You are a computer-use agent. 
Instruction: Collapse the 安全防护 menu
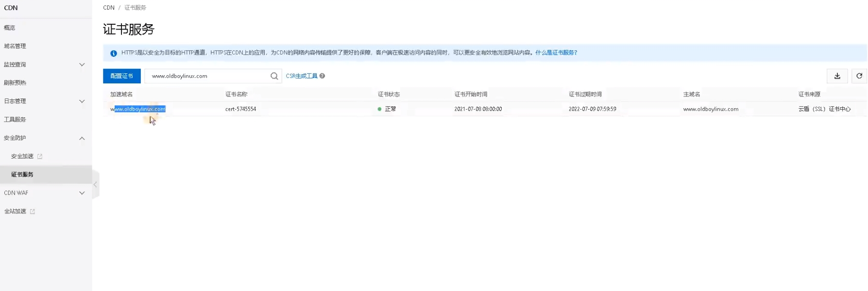[82, 138]
